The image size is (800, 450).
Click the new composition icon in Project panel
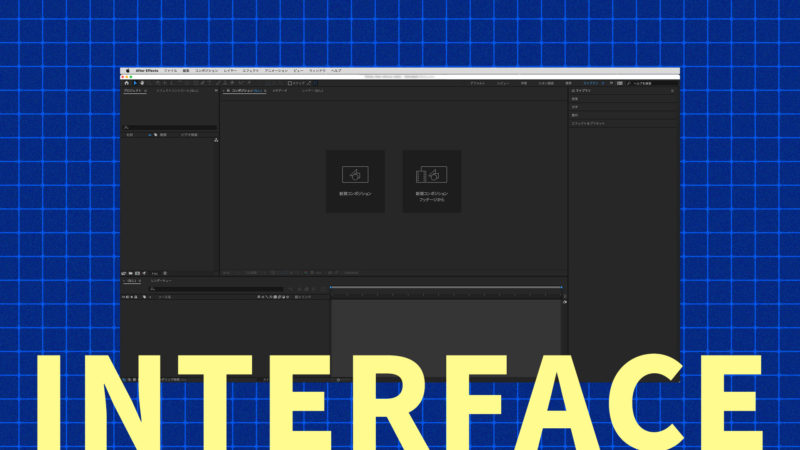137,273
